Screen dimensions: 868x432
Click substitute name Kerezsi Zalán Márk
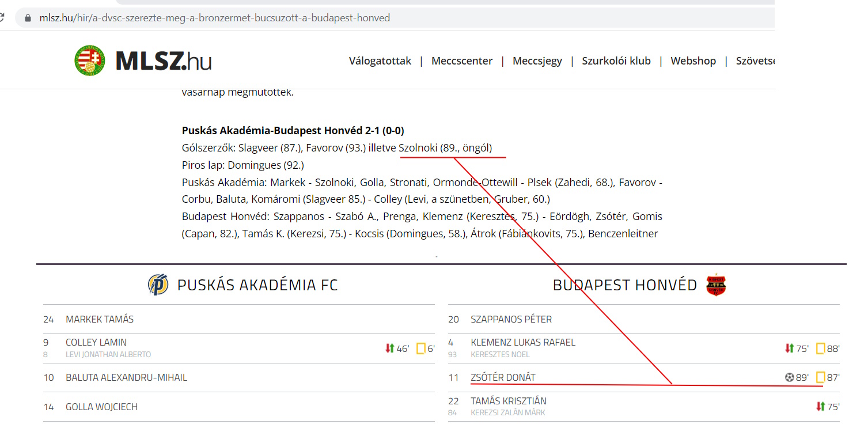coord(508,412)
